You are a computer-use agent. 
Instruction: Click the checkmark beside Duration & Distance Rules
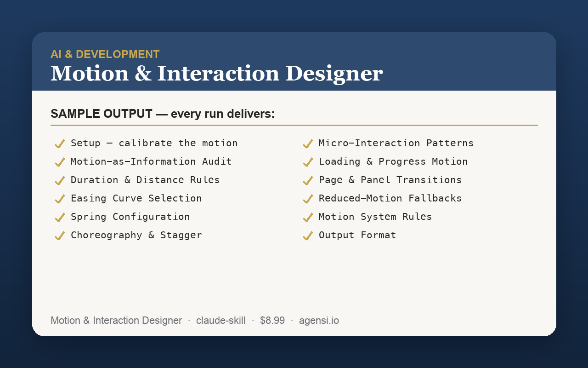(x=60, y=181)
